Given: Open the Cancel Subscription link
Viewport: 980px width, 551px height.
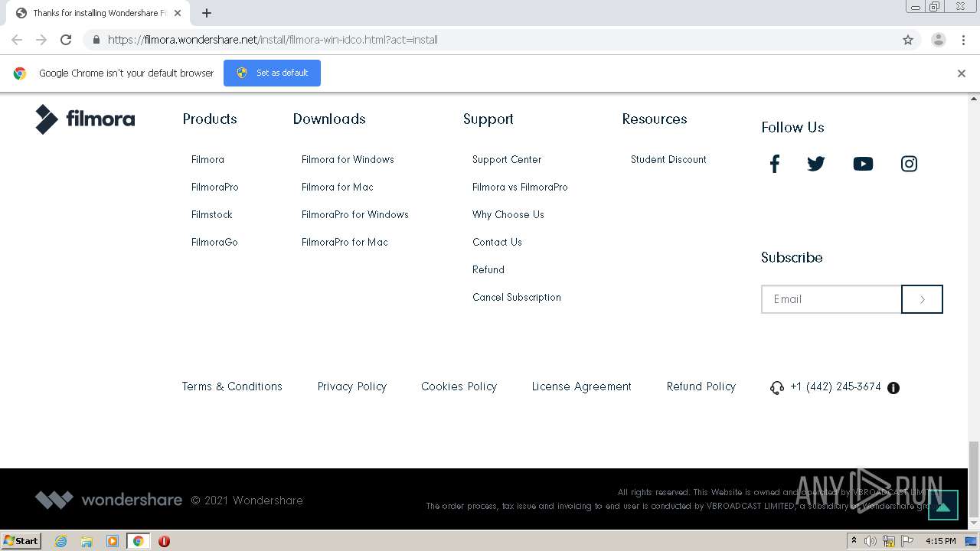Looking at the screenshot, I should (517, 298).
